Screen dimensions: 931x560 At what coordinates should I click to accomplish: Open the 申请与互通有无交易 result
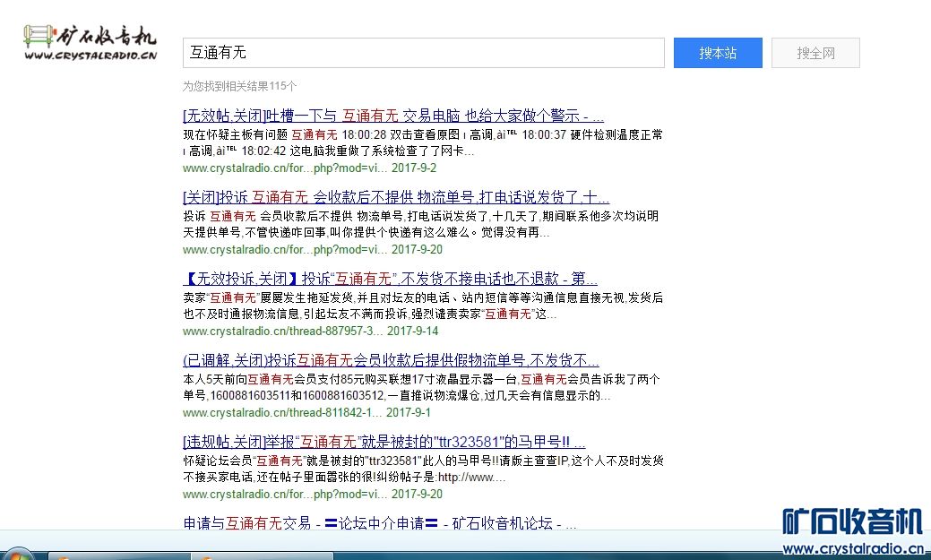click(379, 523)
